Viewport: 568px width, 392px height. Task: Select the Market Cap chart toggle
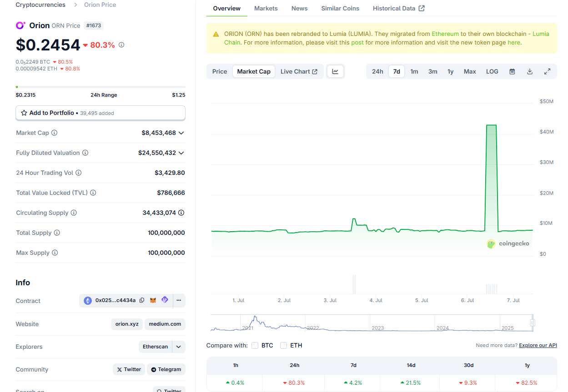(x=254, y=71)
